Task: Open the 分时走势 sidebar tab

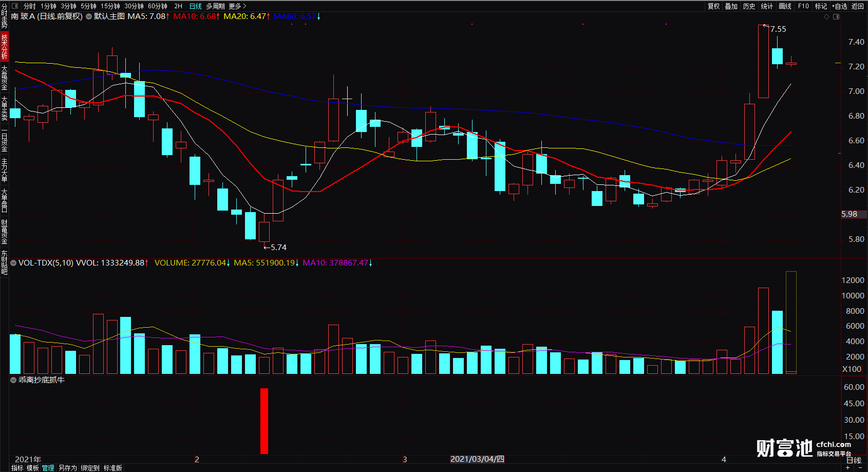Action: (x=4, y=16)
